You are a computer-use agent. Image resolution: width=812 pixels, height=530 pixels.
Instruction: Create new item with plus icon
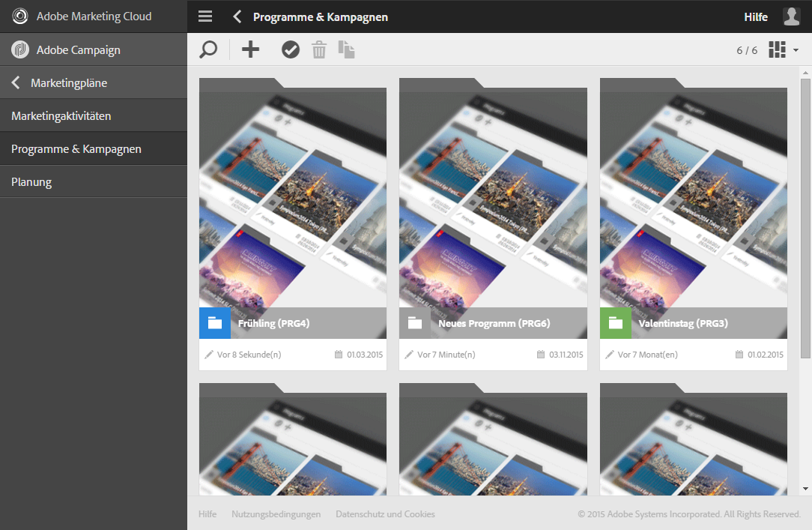[250, 49]
